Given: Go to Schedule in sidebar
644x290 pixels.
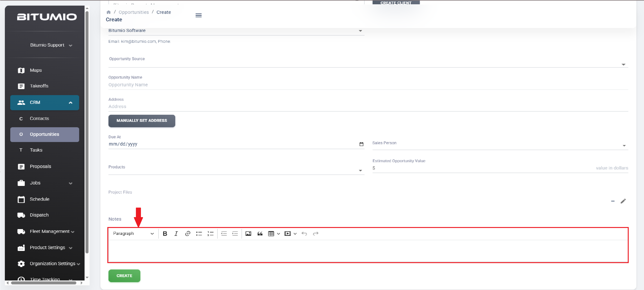Looking at the screenshot, I should [40, 199].
